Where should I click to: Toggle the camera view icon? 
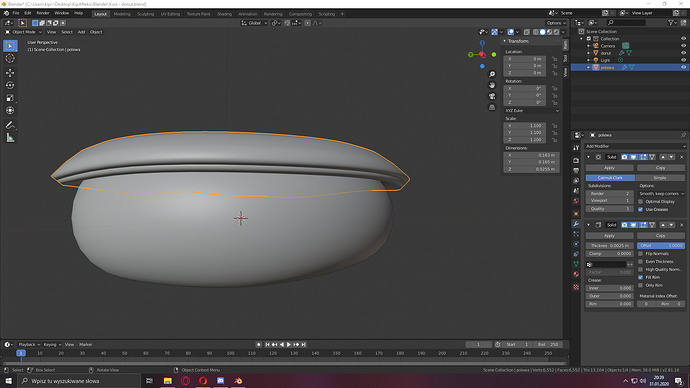(x=492, y=96)
